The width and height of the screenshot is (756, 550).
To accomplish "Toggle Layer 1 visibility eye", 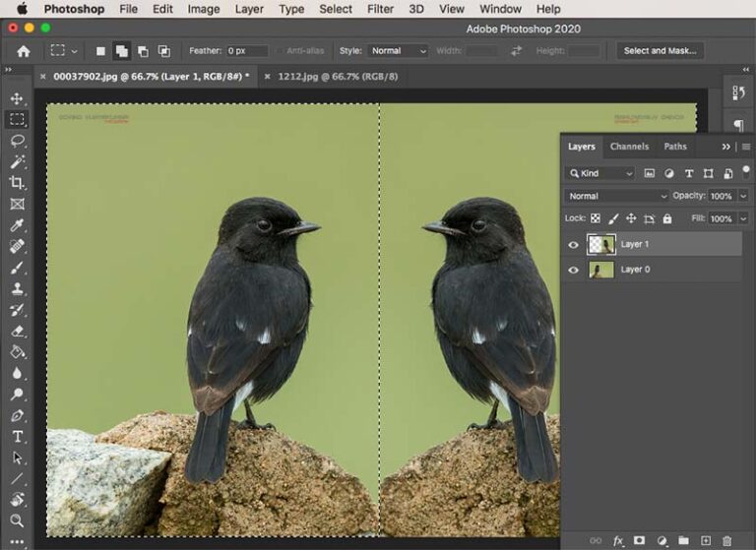I will 573,245.
